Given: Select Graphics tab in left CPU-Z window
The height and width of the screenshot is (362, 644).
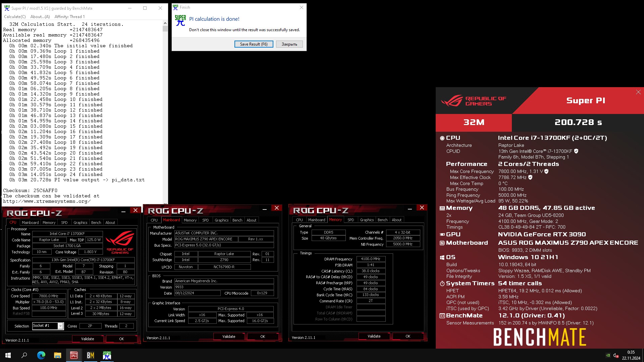Looking at the screenshot, I should pyautogui.click(x=80, y=223).
